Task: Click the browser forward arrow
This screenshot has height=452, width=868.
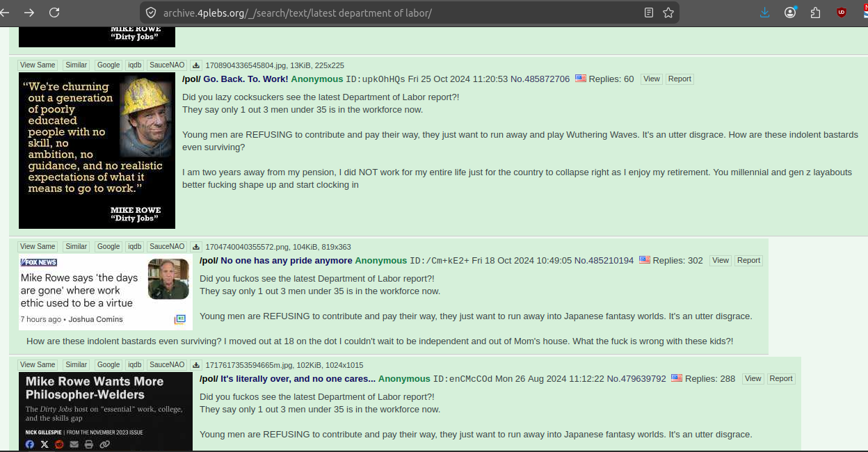Action: coord(29,13)
